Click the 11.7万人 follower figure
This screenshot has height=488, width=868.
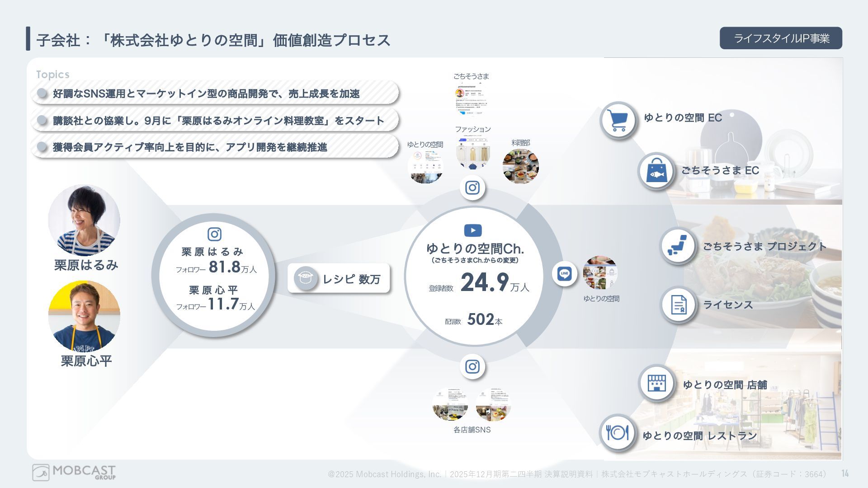pyautogui.click(x=231, y=304)
